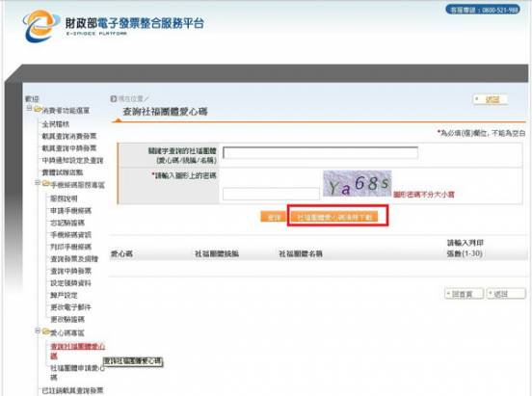Click the orange 查詢 button

click(x=274, y=217)
